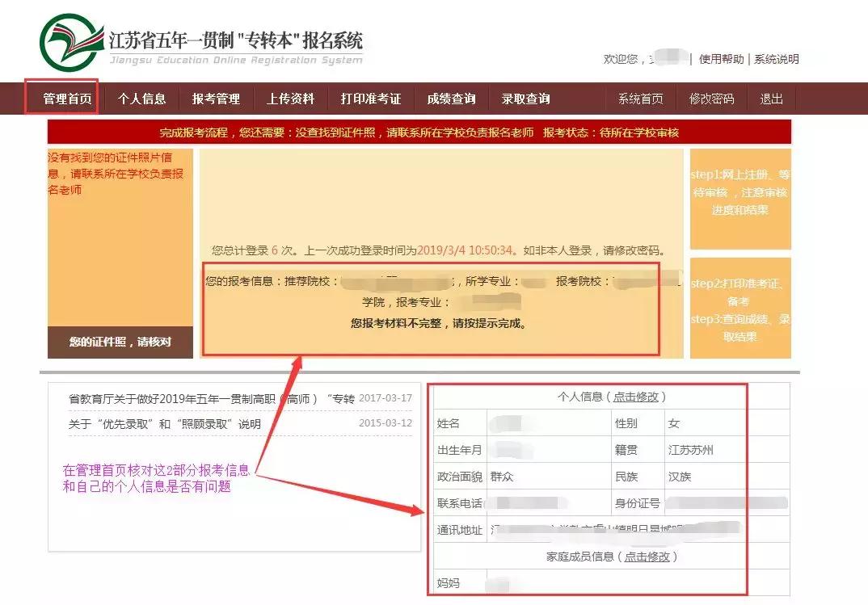View the 系统说明 system description link

coord(777,59)
